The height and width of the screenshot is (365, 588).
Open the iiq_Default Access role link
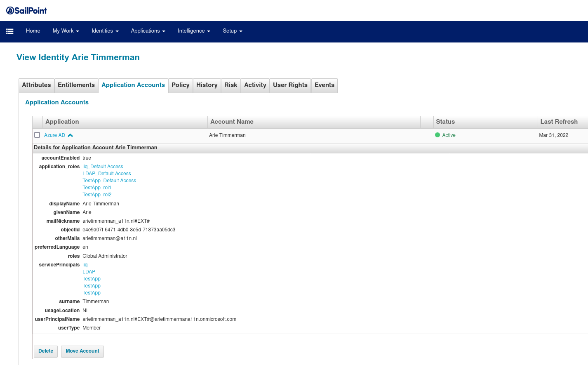point(103,167)
